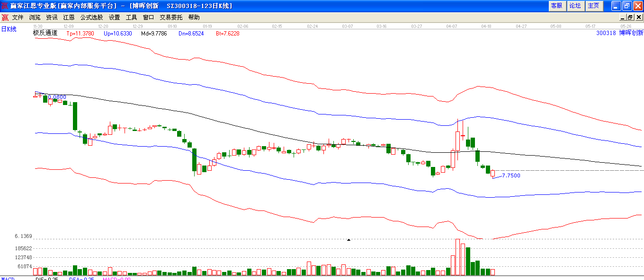Image resolution: width=644 pixels, height=280 pixels.
Task: Open the 资讯 menu
Action: (x=52, y=17)
